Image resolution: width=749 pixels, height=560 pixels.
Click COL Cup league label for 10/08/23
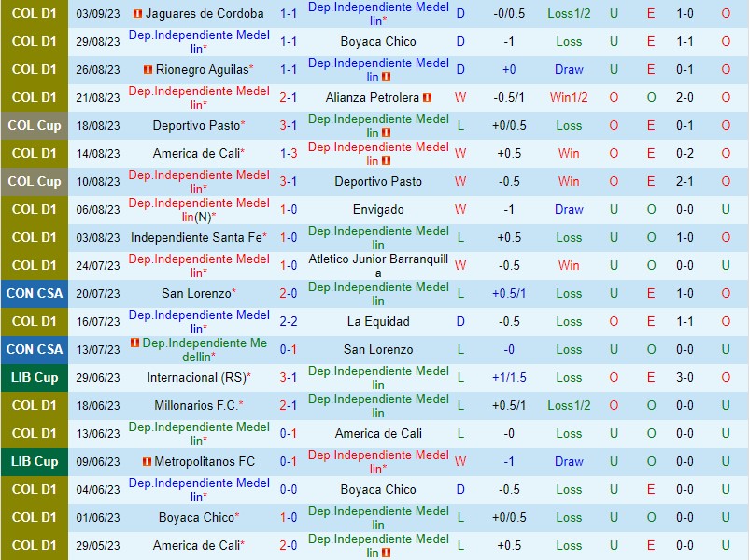pyautogui.click(x=35, y=182)
